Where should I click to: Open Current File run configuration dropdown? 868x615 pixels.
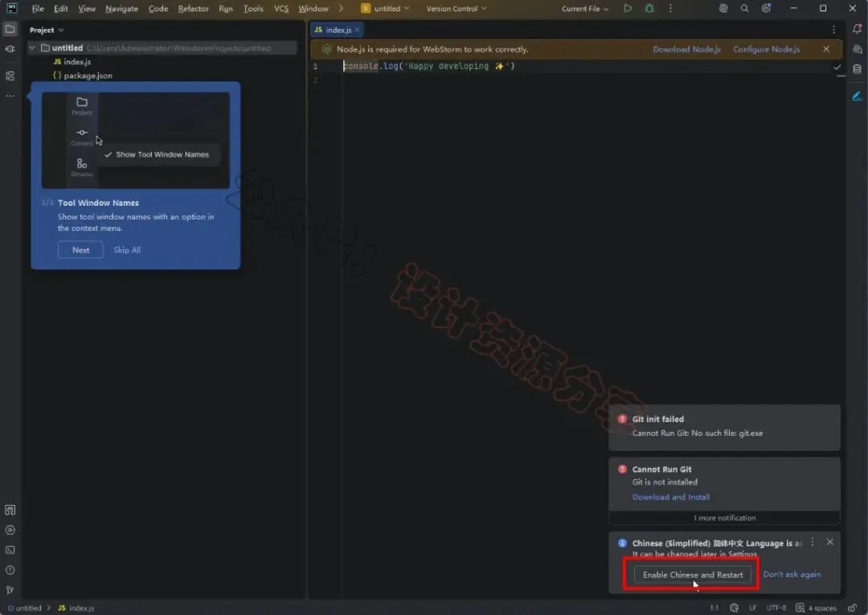click(584, 8)
